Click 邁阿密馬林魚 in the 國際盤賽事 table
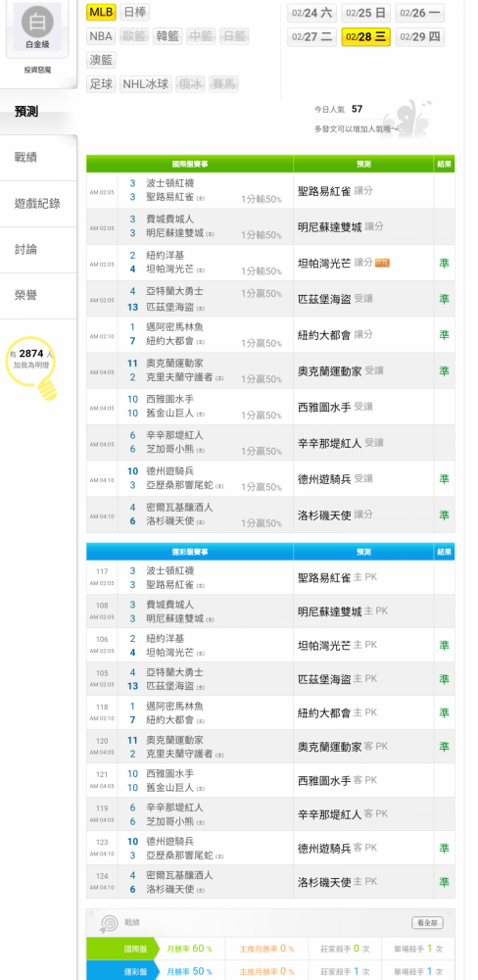The height and width of the screenshot is (980, 478). coord(174,327)
